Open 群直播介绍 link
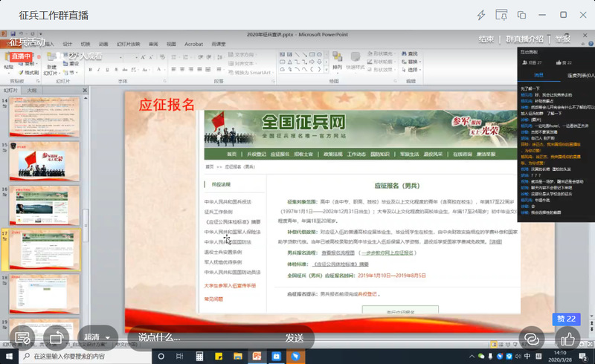The height and width of the screenshot is (364, 595). [524, 39]
